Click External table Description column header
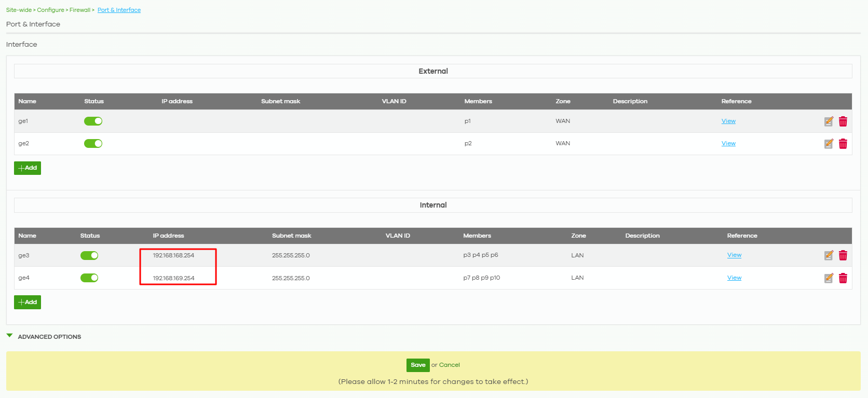Screen dimensions: 868x398 tap(630, 101)
